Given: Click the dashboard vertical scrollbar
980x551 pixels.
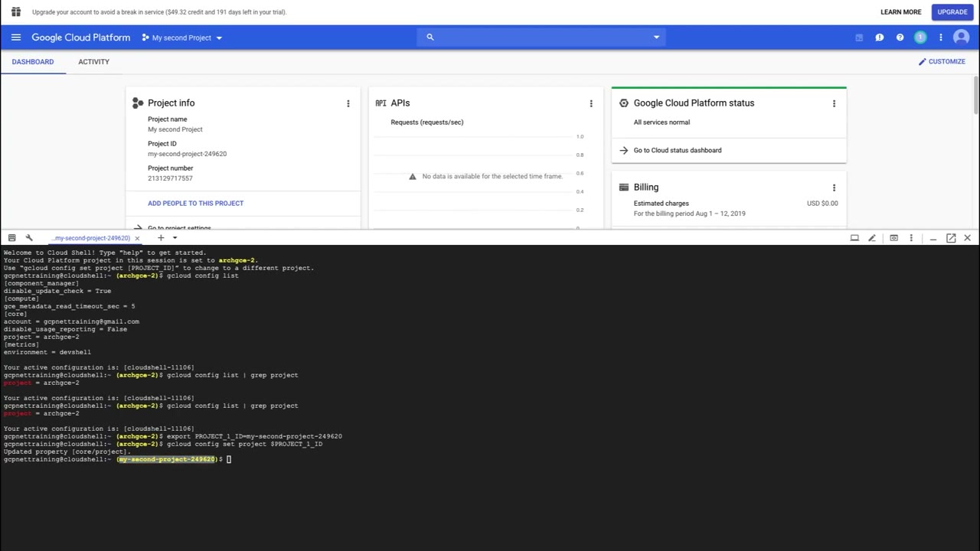Looking at the screenshot, I should coord(976,96).
